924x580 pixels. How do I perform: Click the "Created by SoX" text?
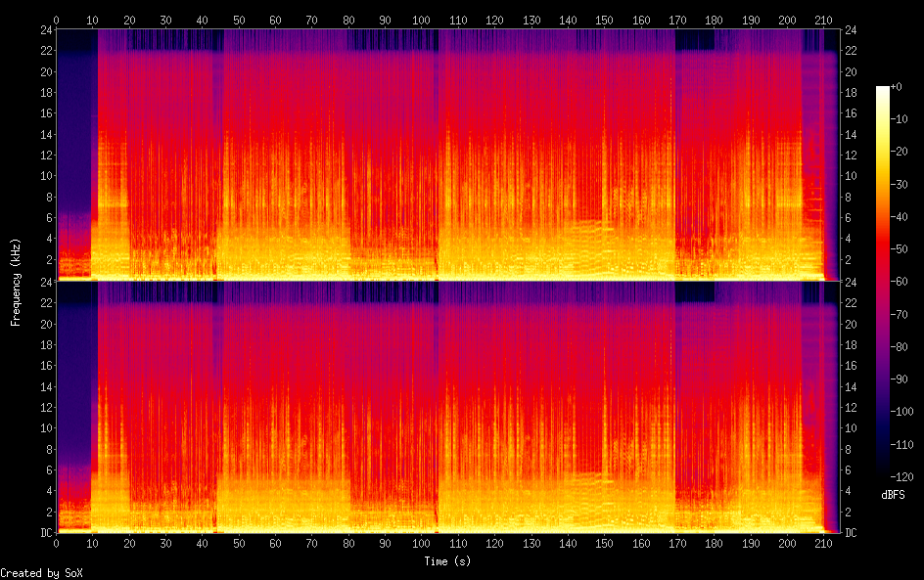[41, 573]
